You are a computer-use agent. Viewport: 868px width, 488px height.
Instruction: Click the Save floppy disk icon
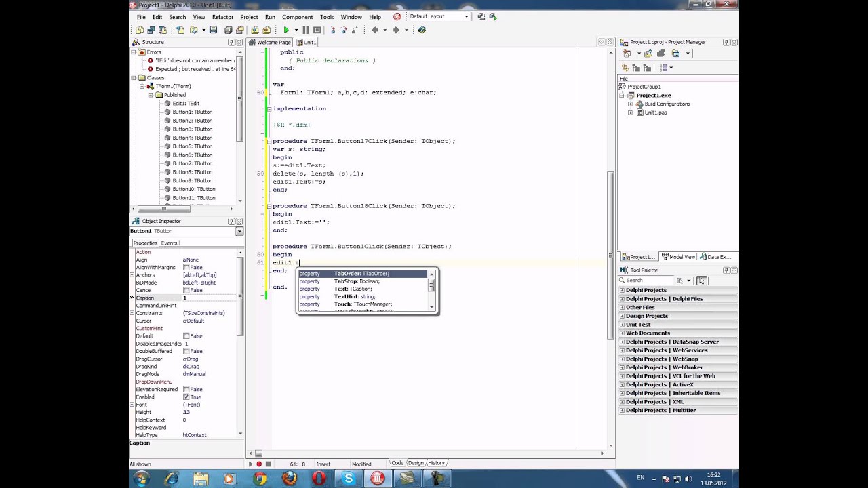213,30
